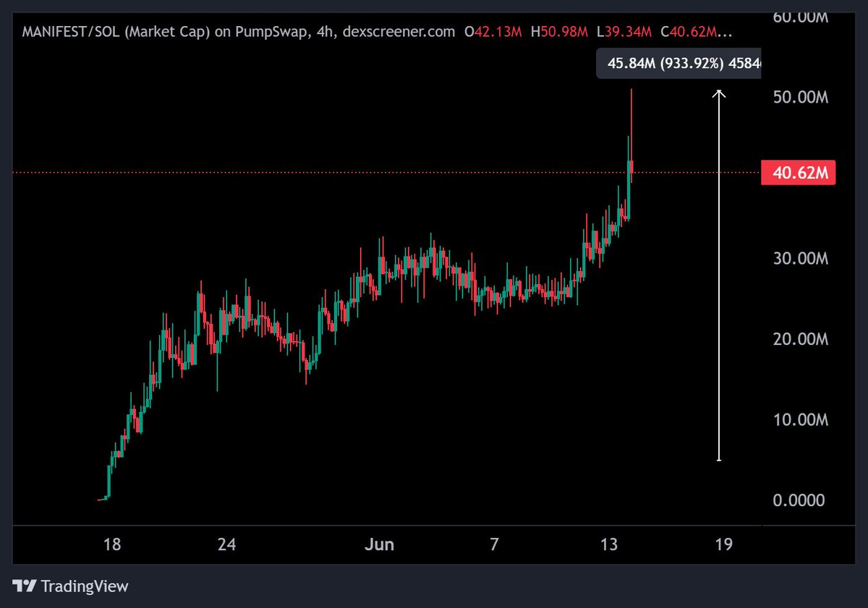Click the 60.00M price axis label

pos(801,16)
